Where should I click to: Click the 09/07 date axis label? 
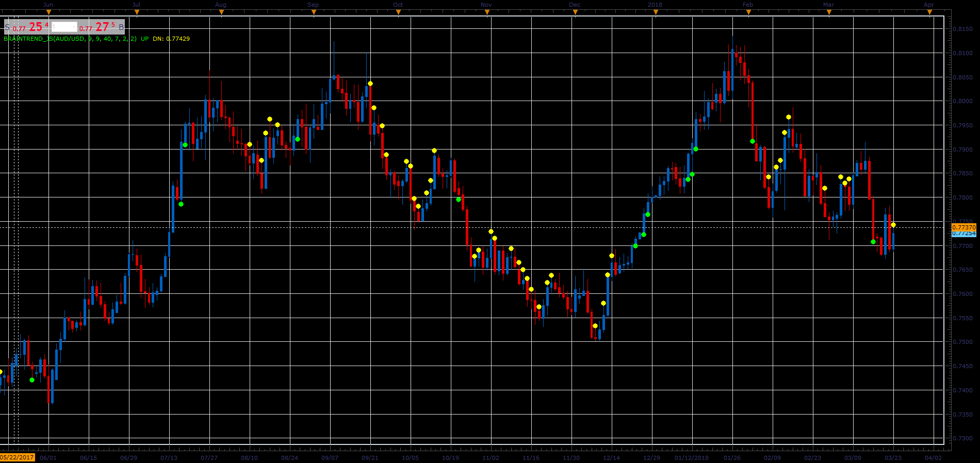pos(330,458)
